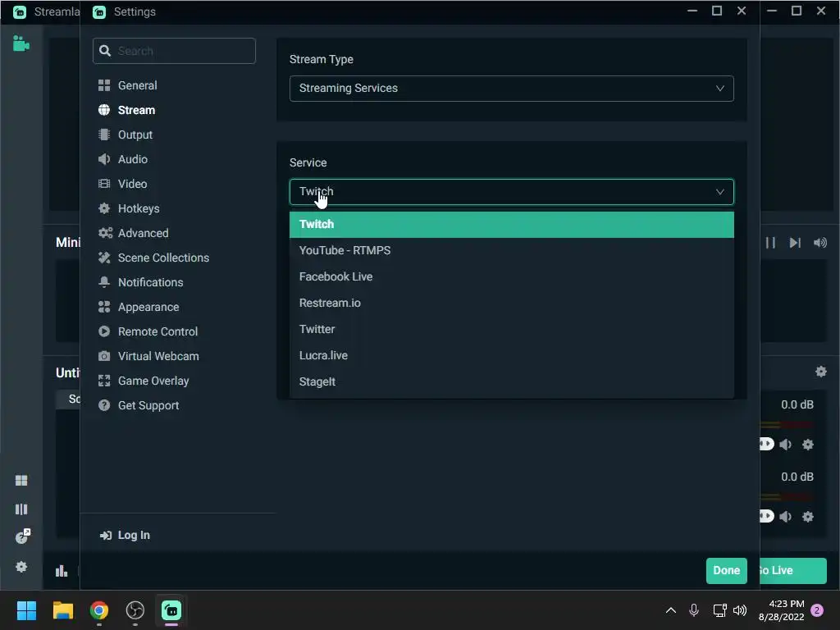Screen dimensions: 840x630
Task: Click the settings Search field
Action: click(174, 51)
